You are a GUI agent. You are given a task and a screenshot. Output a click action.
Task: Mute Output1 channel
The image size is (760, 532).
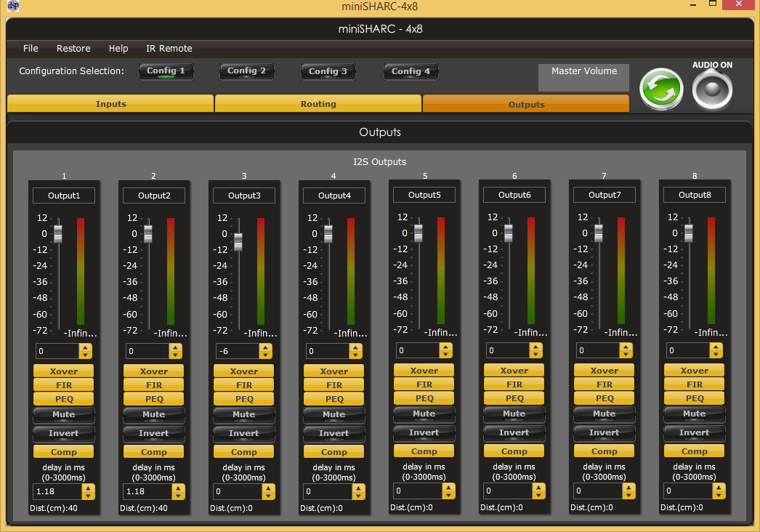[63, 415]
